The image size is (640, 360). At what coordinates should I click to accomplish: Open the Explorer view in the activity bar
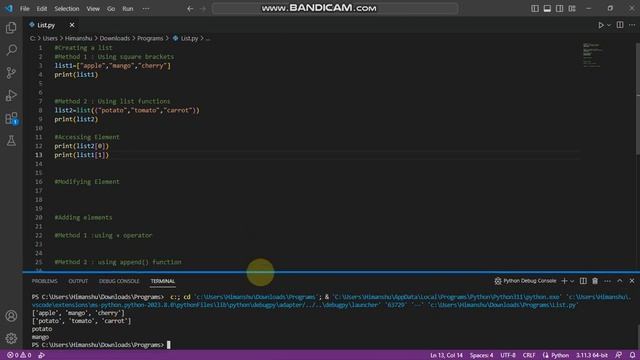pyautogui.click(x=11, y=28)
